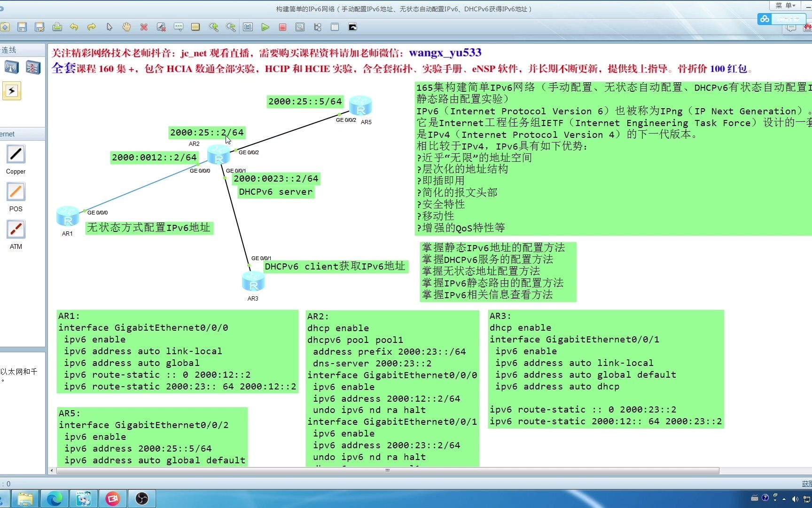This screenshot has width=812, height=508.
Task: Choose the ATM cable type
Action: (16, 230)
